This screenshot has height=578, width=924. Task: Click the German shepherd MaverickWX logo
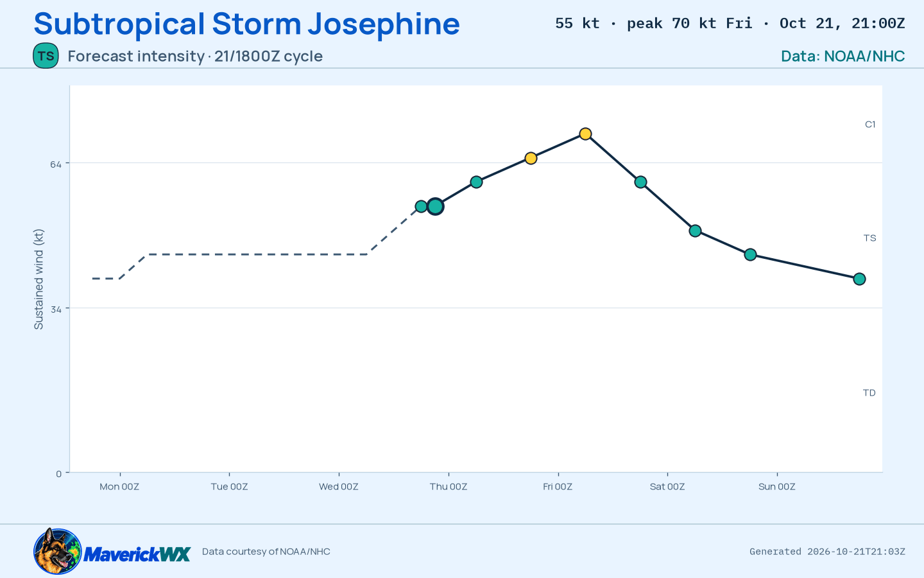[x=58, y=551]
